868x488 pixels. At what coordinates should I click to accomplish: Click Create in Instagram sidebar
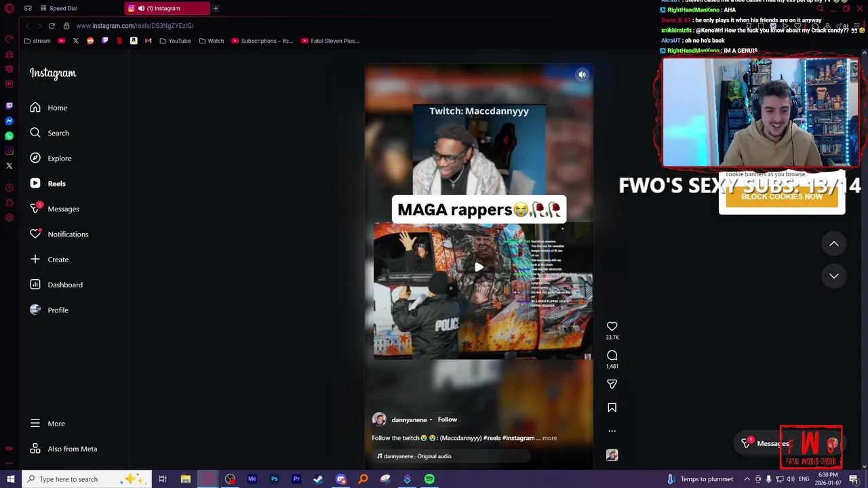49,260
